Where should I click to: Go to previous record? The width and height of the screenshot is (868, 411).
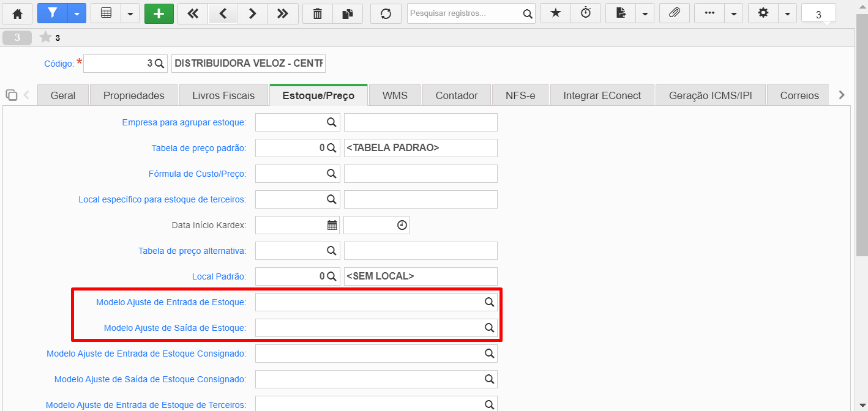[223, 13]
